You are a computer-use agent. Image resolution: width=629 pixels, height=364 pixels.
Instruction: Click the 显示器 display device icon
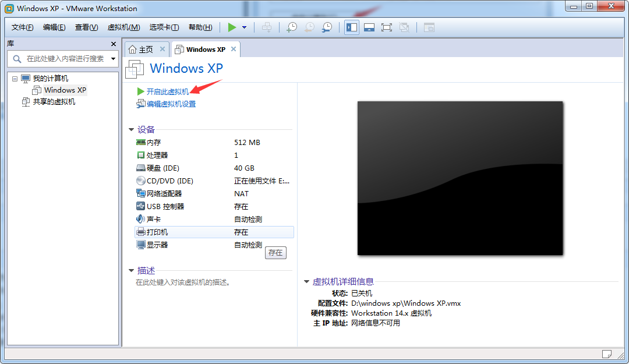[x=140, y=245]
